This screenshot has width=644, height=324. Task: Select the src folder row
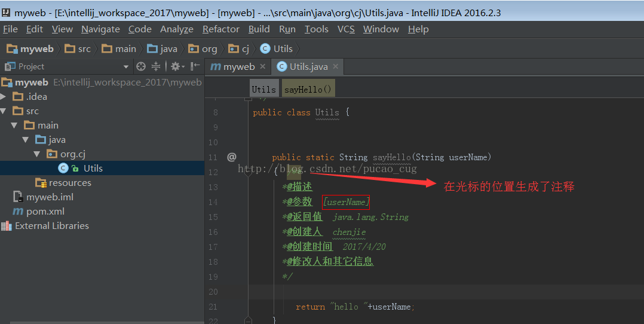pos(102,111)
